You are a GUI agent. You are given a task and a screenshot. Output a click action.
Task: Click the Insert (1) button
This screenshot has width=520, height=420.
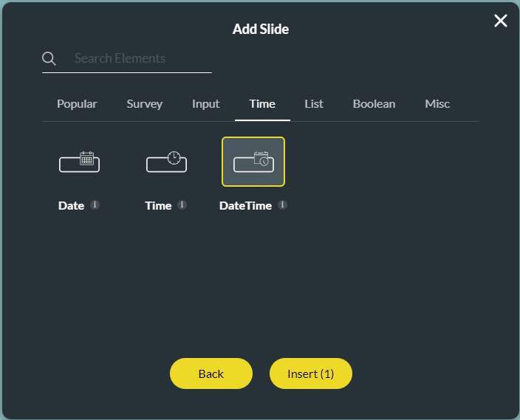pos(310,374)
